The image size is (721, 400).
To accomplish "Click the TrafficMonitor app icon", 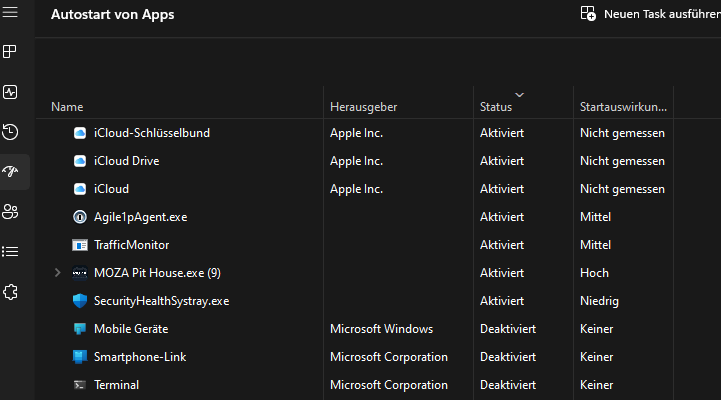I will [x=80, y=245].
